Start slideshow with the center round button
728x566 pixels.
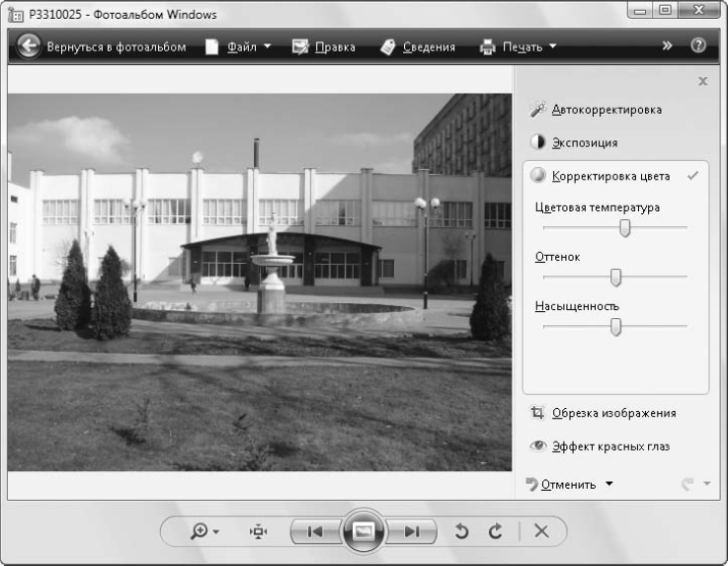(x=363, y=531)
